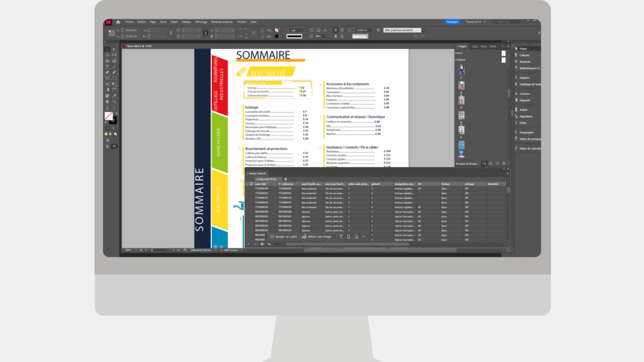Click Ajouter un cadre button

pyautogui.click(x=284, y=237)
